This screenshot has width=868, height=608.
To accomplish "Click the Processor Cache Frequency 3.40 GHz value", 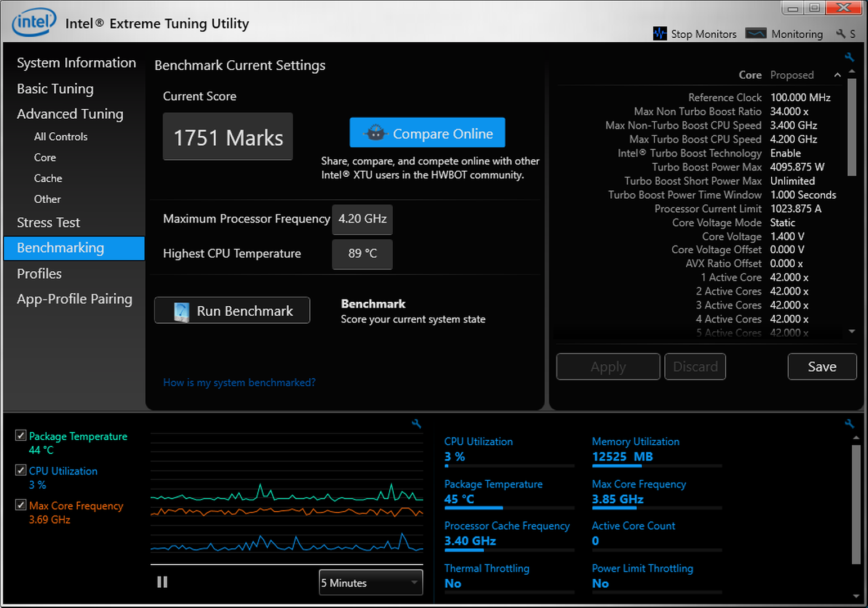I will (x=470, y=541).
